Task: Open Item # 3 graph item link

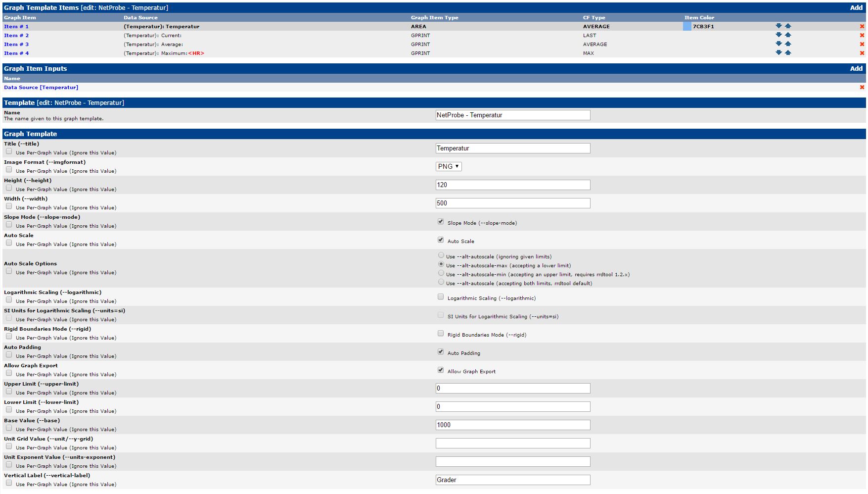Action: [x=16, y=45]
